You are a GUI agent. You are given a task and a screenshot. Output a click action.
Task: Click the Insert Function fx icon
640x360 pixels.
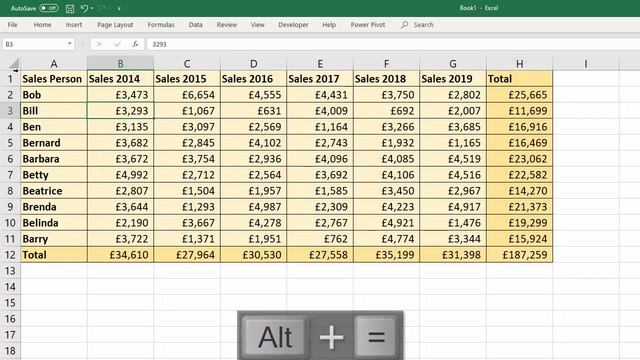coord(135,44)
